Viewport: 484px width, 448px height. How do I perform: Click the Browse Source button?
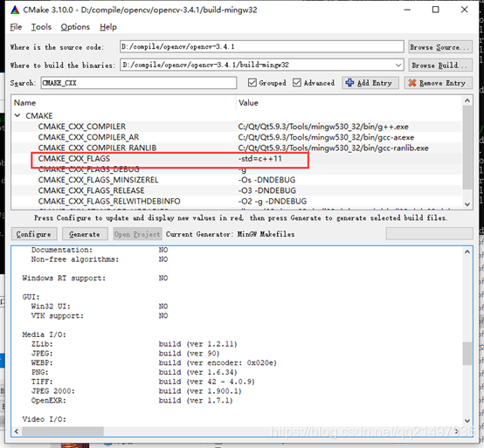coord(440,47)
